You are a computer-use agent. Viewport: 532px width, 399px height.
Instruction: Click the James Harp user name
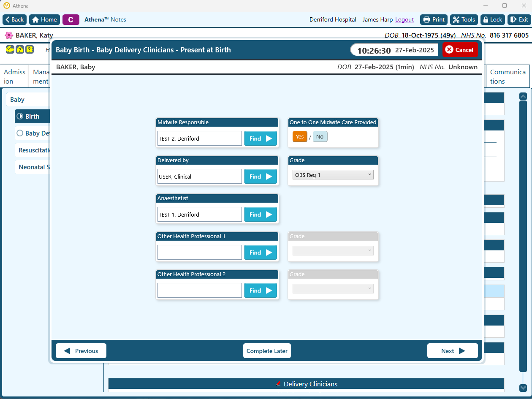tap(377, 19)
